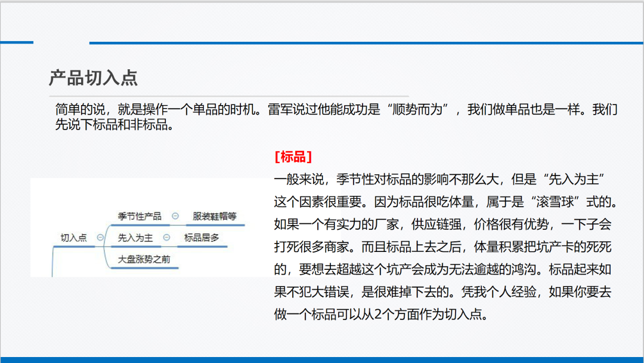Click the 季节性产品 mind map node
This screenshot has width=644, height=363.
tap(140, 216)
